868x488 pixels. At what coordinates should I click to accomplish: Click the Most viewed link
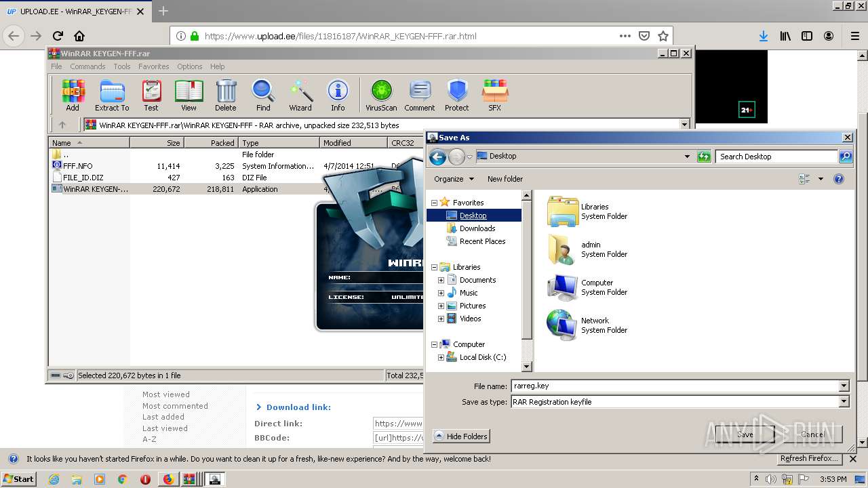166,394
